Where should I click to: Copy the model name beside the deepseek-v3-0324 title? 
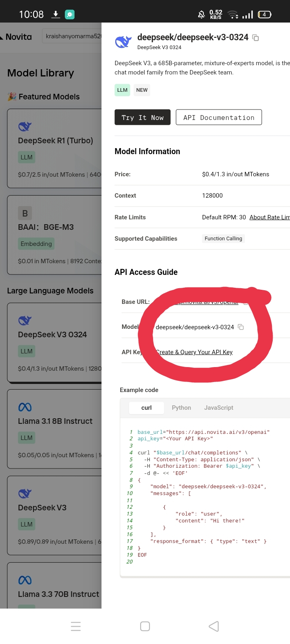click(x=255, y=38)
